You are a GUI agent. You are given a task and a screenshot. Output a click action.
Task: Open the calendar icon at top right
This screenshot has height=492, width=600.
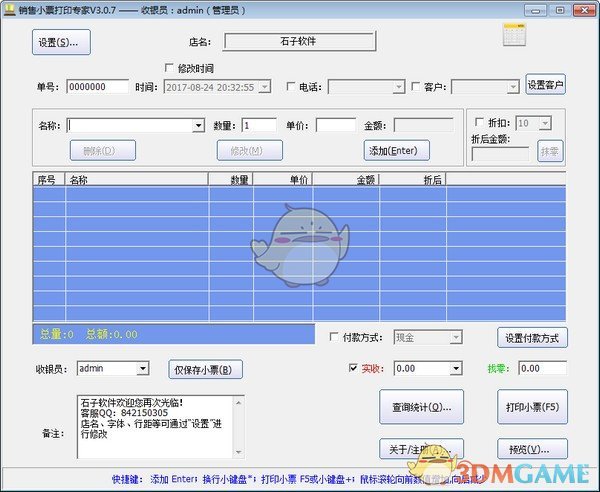pos(515,34)
